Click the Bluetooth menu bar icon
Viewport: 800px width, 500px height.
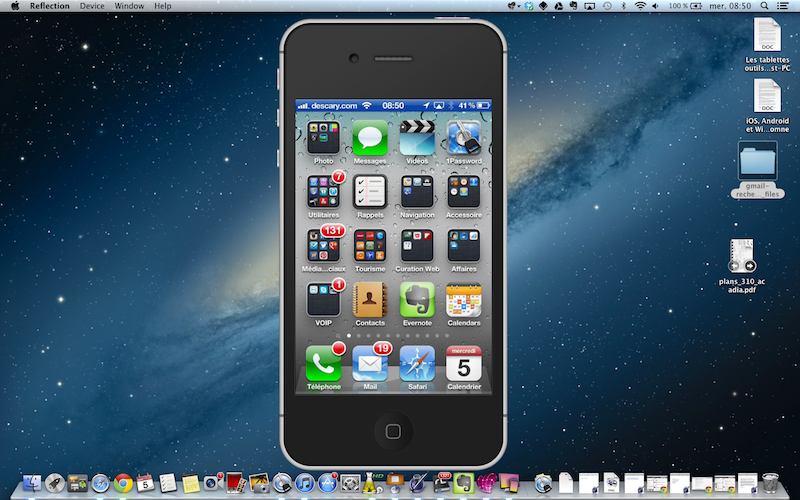click(624, 6)
